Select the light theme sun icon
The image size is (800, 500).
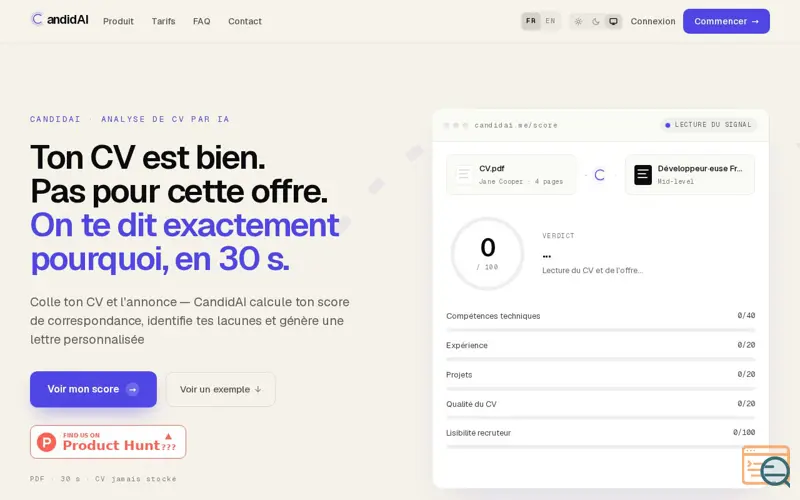578,21
